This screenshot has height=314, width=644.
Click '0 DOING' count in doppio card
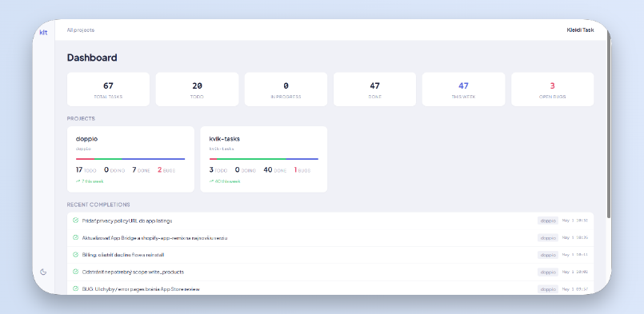pos(114,170)
